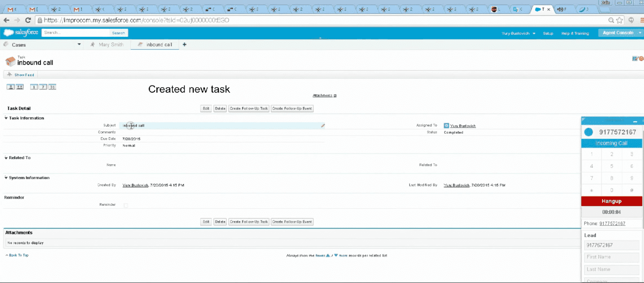Select the day view calendar icon
The height and width of the screenshot is (283, 644).
(34, 87)
